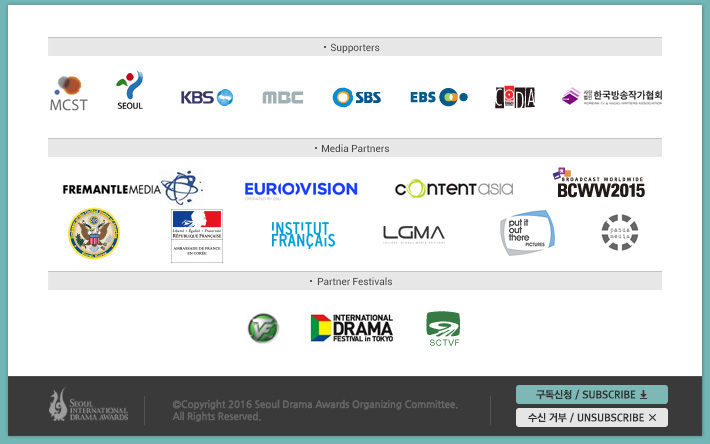Click the Subscribe button
The image size is (710, 444).
coord(592,395)
